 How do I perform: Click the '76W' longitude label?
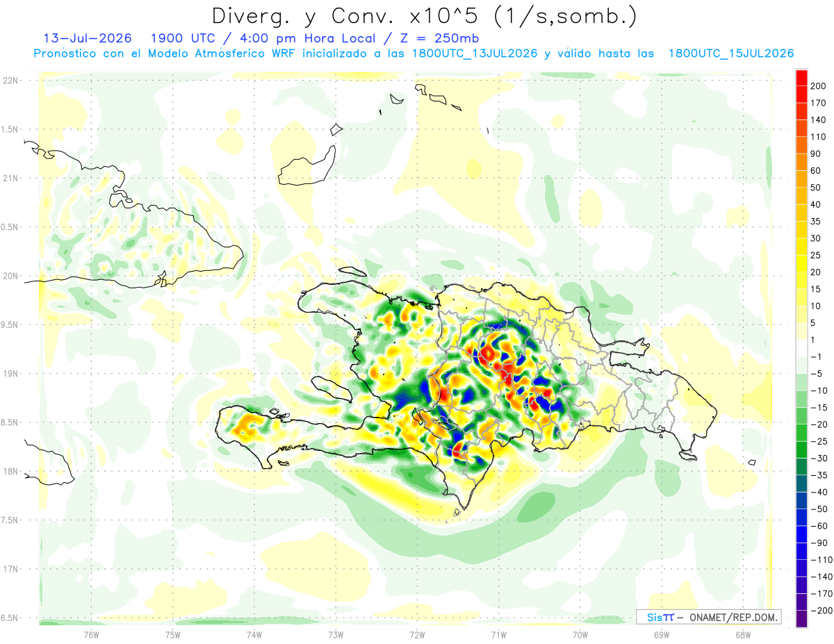coord(91,634)
